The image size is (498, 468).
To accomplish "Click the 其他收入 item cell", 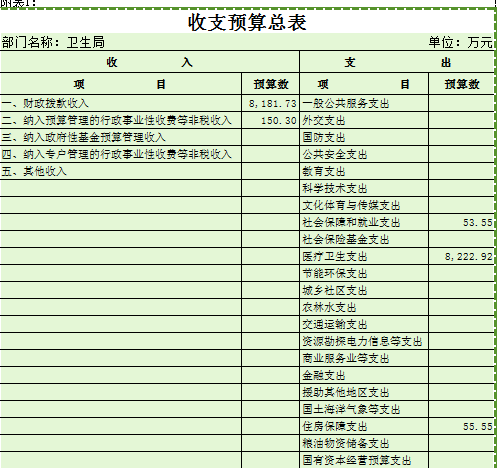I will [121, 171].
